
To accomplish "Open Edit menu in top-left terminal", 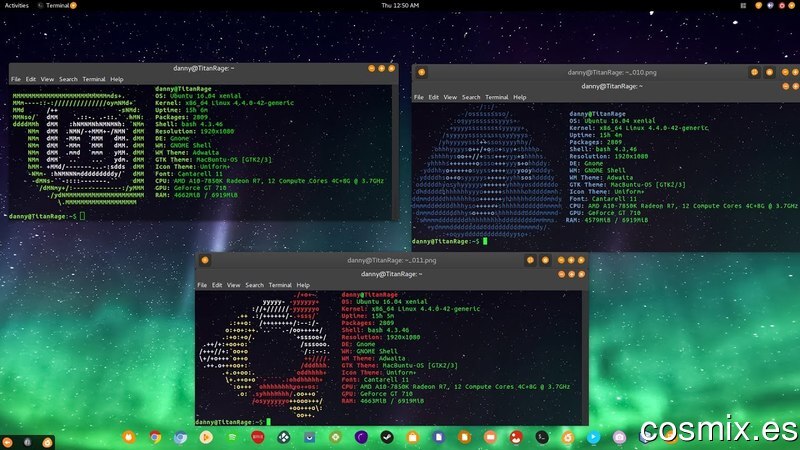I will coord(31,79).
